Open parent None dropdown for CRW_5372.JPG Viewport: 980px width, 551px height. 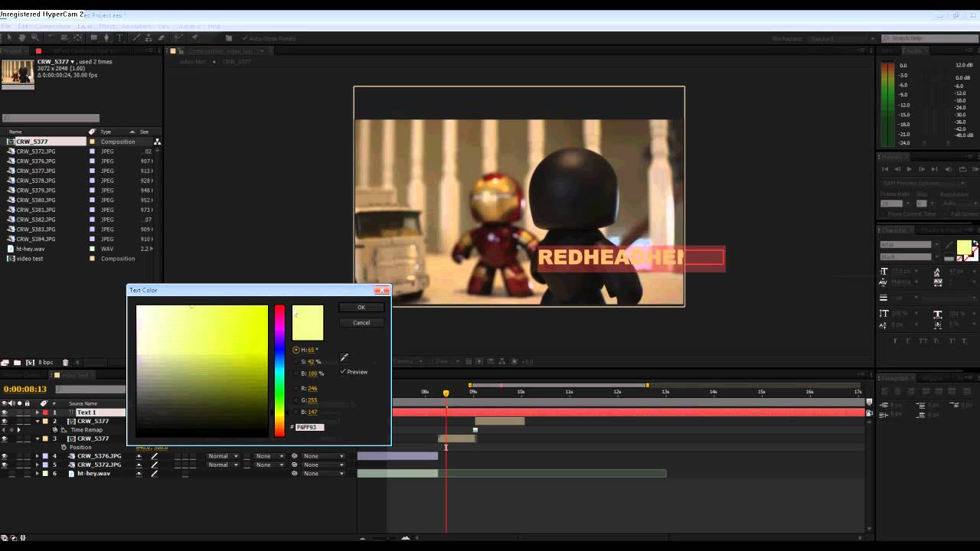[322, 465]
